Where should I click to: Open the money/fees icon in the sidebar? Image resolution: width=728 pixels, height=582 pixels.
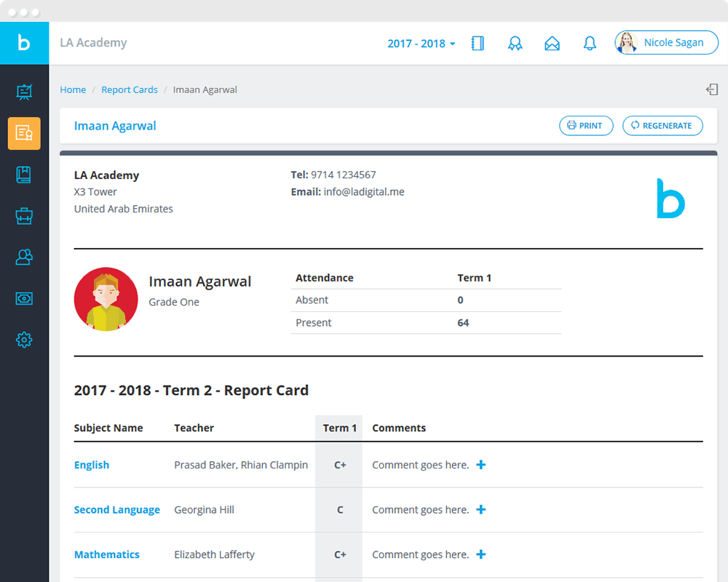(24, 298)
